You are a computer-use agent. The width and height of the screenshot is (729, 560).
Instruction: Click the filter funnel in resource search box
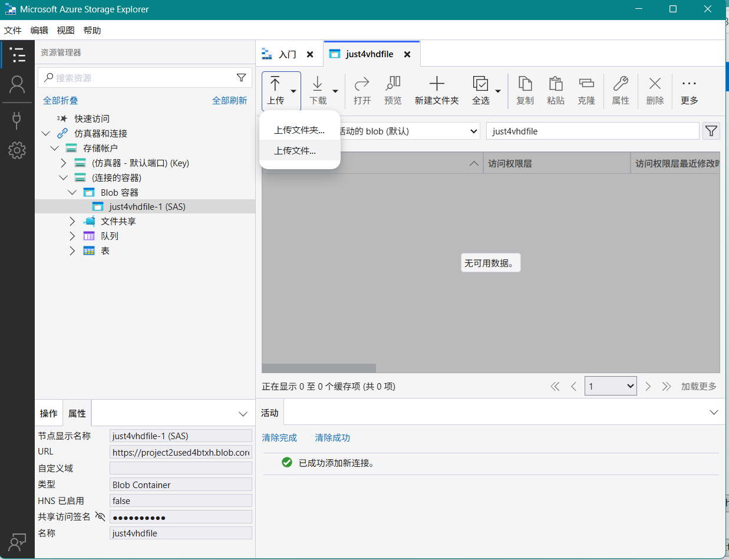pos(241,78)
